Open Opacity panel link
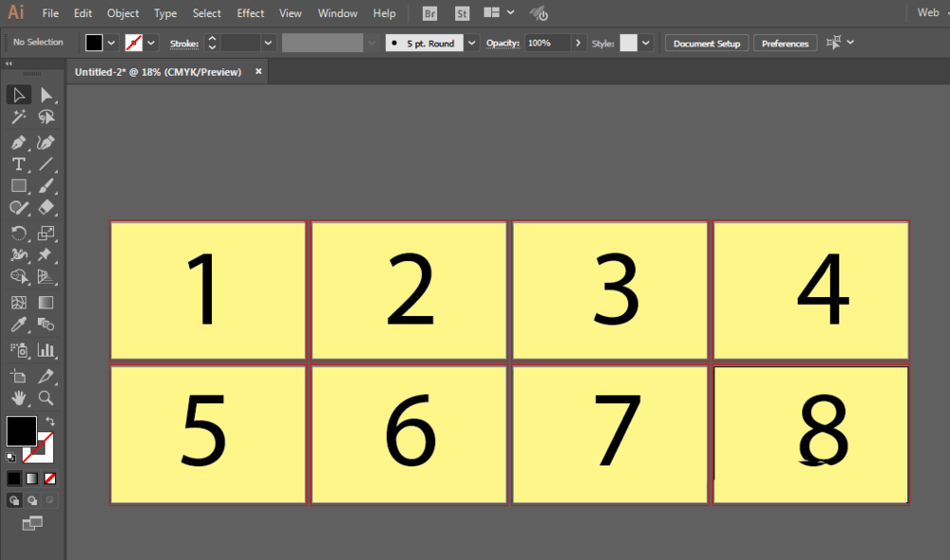The height and width of the screenshot is (560, 950). 503,43
